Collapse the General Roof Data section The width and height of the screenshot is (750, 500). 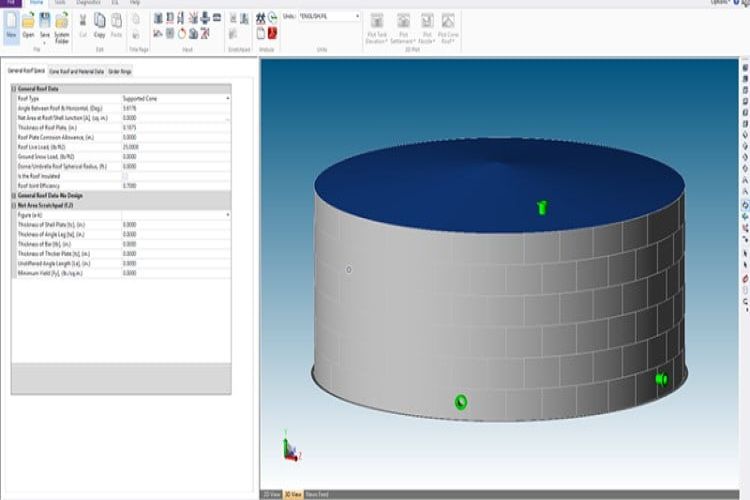[x=14, y=89]
